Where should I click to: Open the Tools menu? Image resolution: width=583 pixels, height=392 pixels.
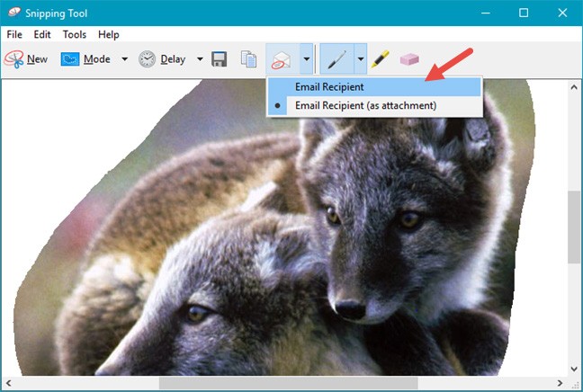pyautogui.click(x=75, y=34)
